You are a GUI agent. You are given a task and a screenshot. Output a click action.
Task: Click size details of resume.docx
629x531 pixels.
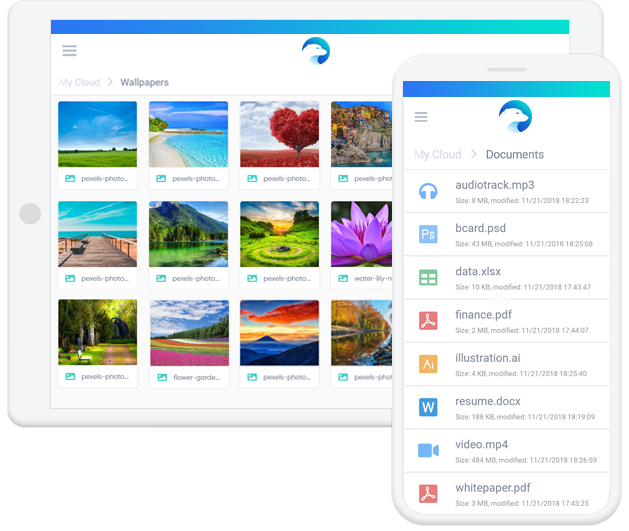tap(525, 417)
